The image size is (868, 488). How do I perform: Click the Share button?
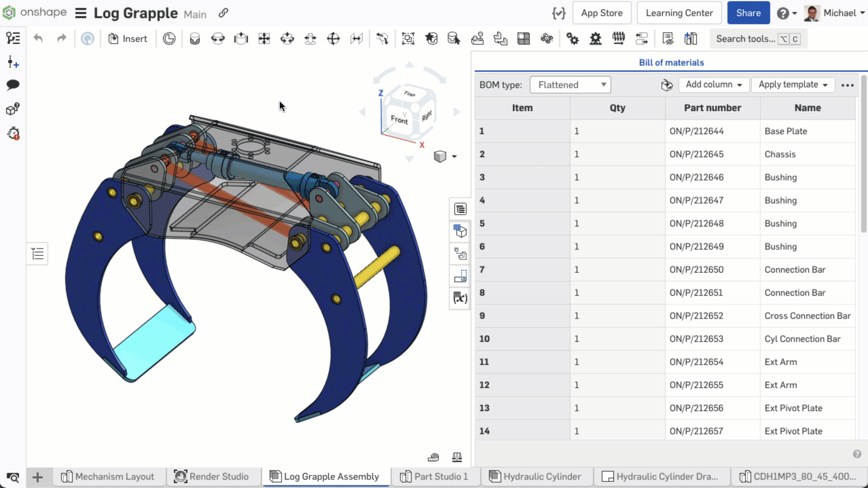pos(748,13)
